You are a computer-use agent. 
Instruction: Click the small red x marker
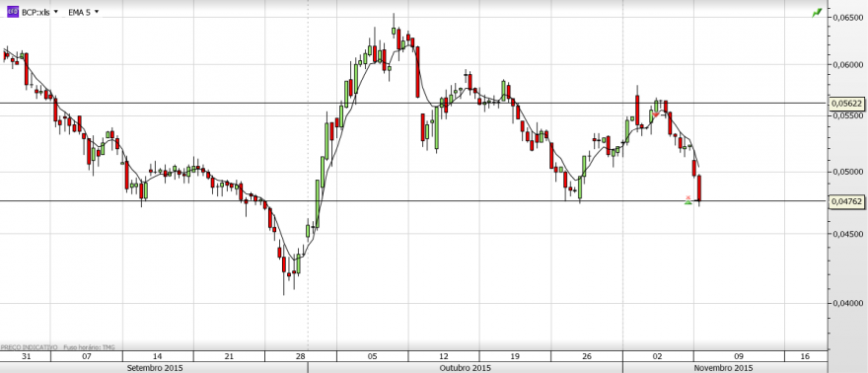click(688, 197)
